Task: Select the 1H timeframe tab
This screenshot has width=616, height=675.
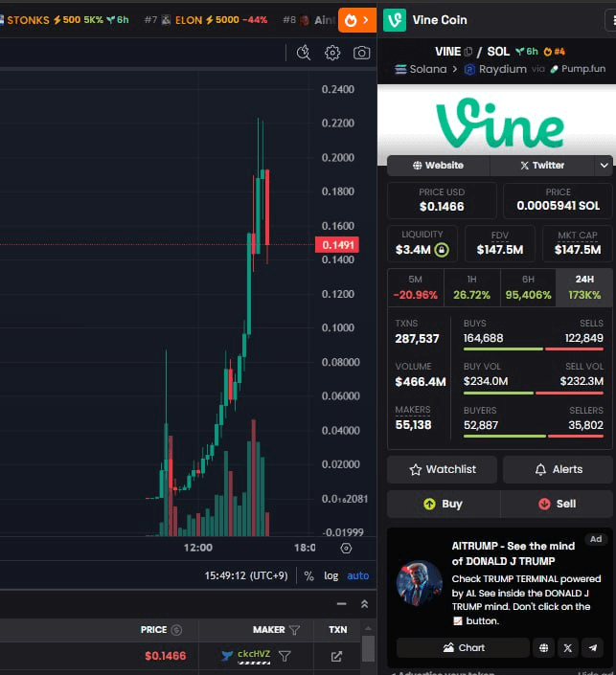Action: pyautogui.click(x=471, y=287)
